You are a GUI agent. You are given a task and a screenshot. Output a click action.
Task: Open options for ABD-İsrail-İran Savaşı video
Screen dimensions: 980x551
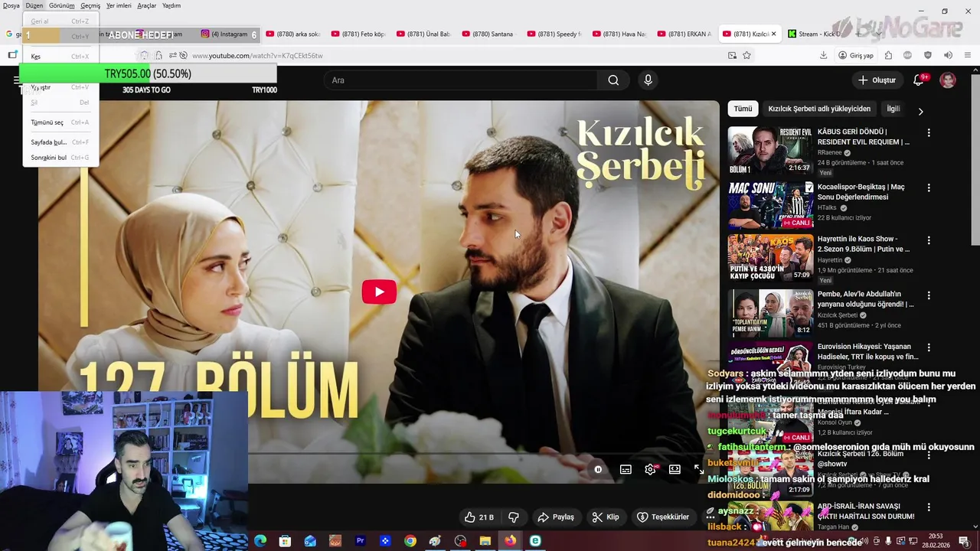pos(929,507)
